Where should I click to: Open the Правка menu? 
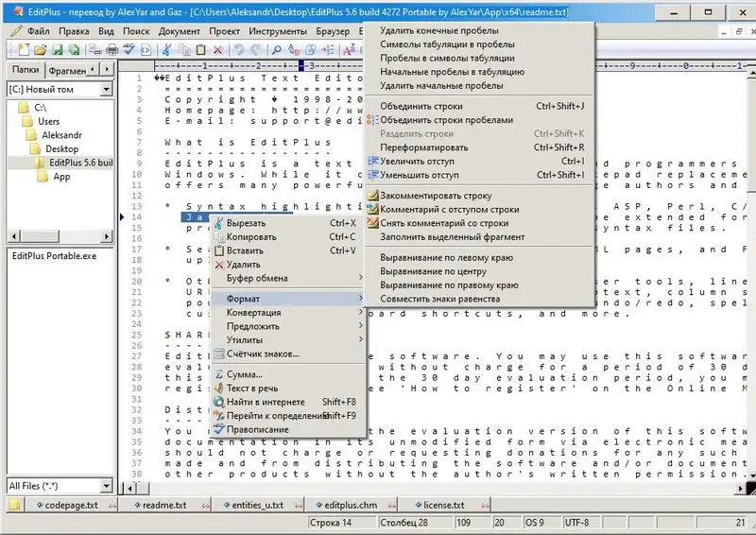coord(74,31)
